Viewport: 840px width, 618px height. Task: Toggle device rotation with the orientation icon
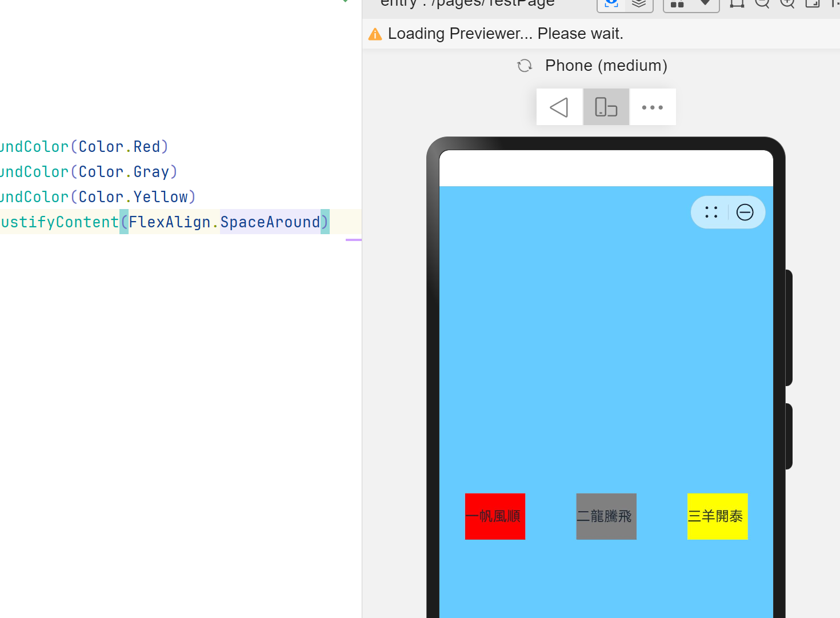pyautogui.click(x=606, y=107)
